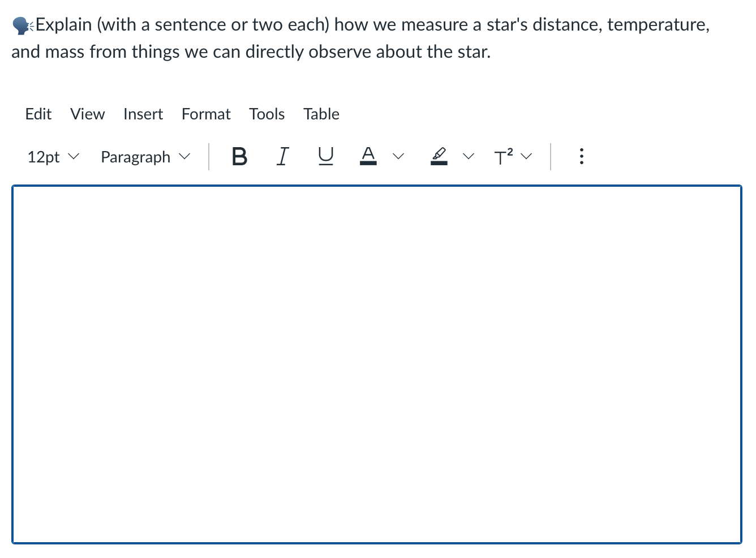Open the font size 12pt dropdown
Screen dimensions: 756x558
[x=53, y=157]
